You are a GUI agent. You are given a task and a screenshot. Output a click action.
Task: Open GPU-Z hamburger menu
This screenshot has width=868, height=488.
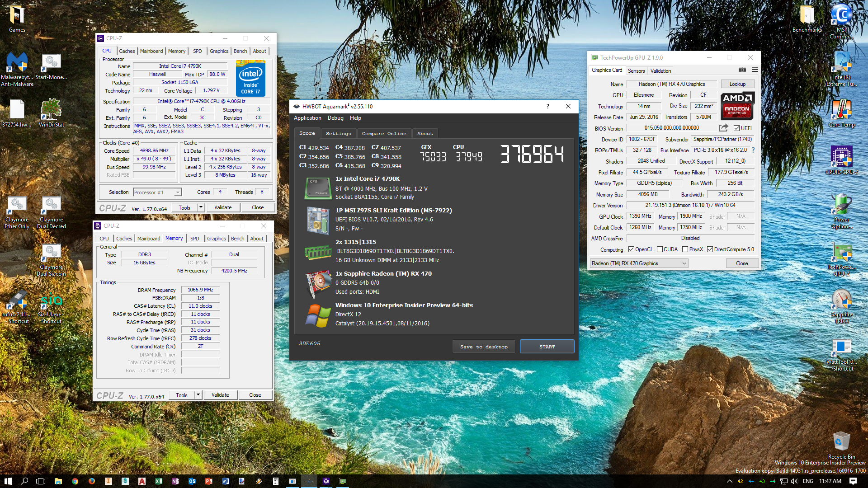755,70
